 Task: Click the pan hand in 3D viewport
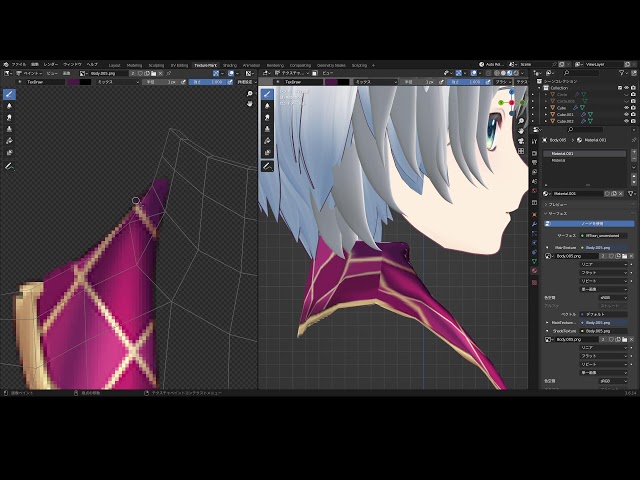[521, 131]
